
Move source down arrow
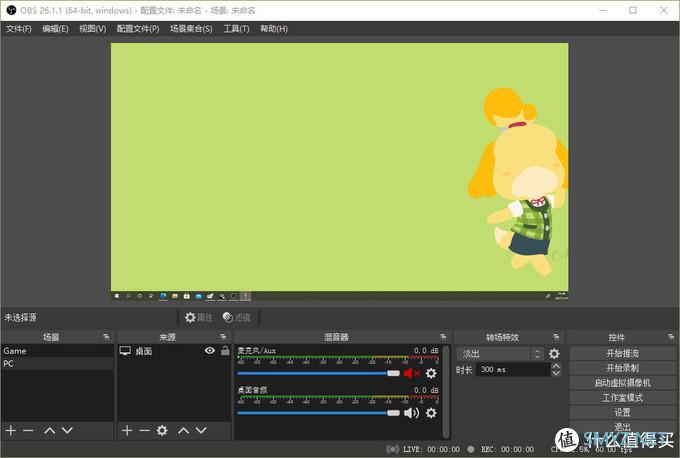pos(201,430)
